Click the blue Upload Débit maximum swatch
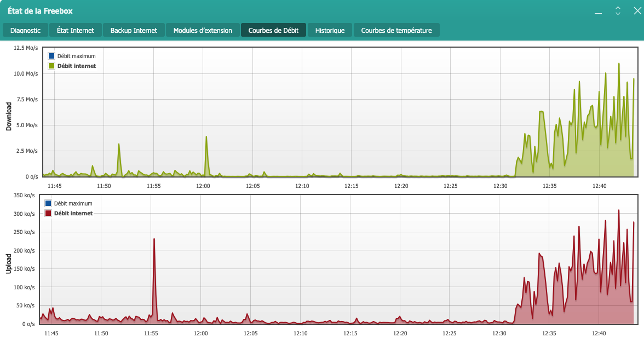This screenshot has width=644, height=343. coord(48,203)
